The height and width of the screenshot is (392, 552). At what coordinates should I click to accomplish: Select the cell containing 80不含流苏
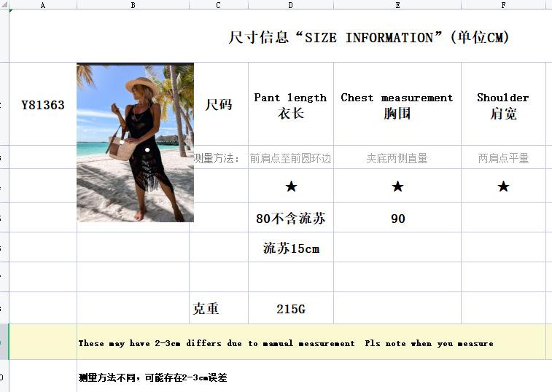291,218
